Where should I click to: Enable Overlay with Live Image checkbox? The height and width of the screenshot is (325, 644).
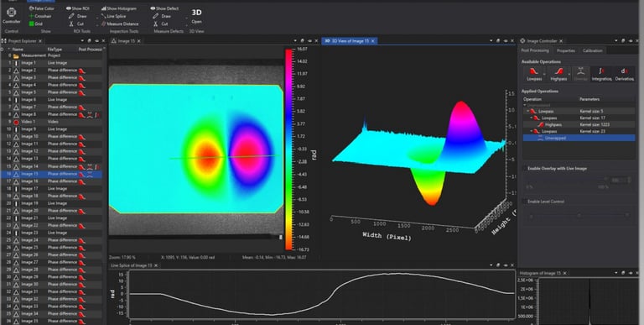click(525, 168)
